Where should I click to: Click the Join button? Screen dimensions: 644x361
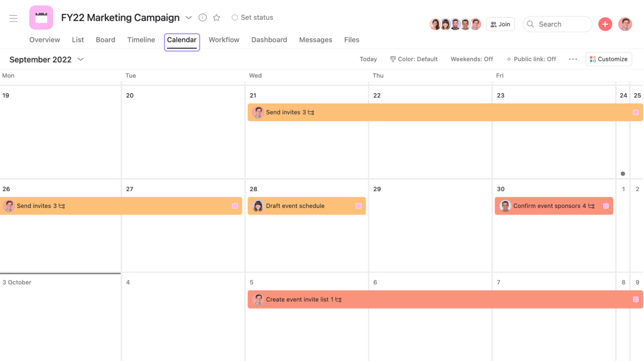[501, 24]
